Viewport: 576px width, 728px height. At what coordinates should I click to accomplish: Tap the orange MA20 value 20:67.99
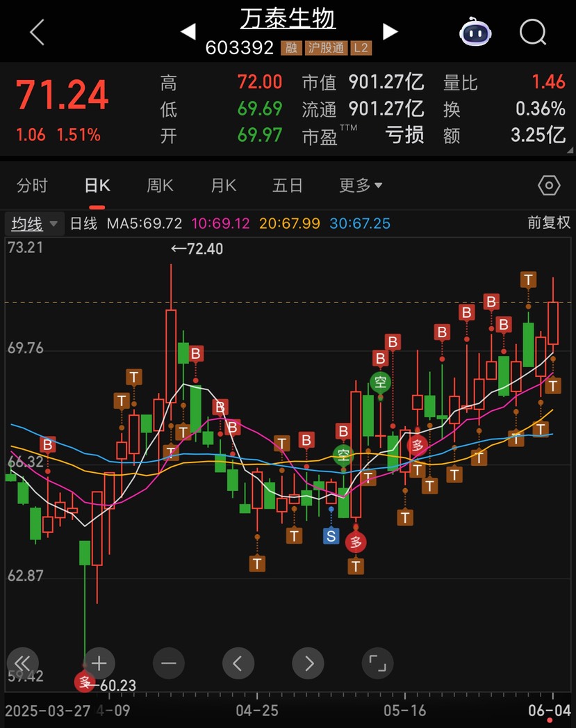290,224
